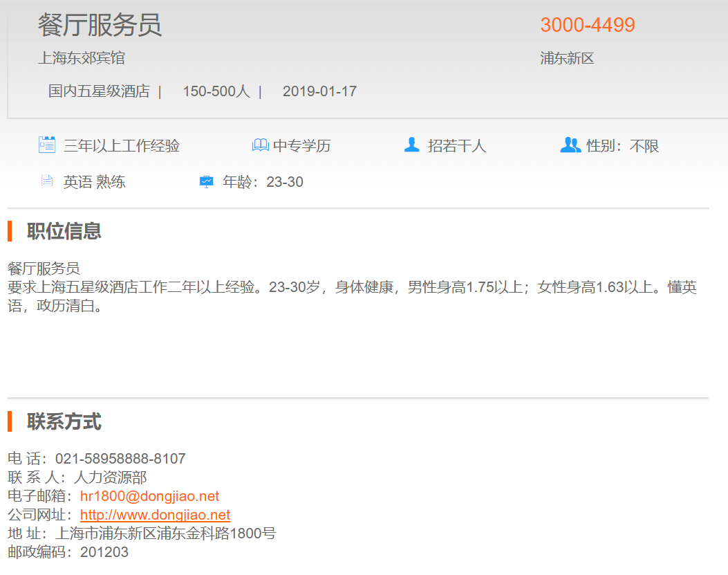Click the 职位信息 section heading
728x575 pixels.
pos(64,231)
